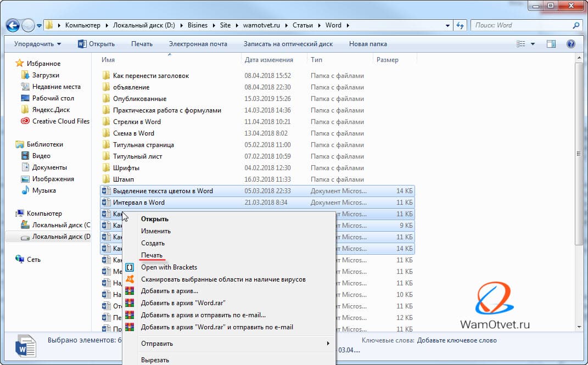The image size is (588, 365).
Task: Click Записать на оптический диск button
Action: [288, 44]
